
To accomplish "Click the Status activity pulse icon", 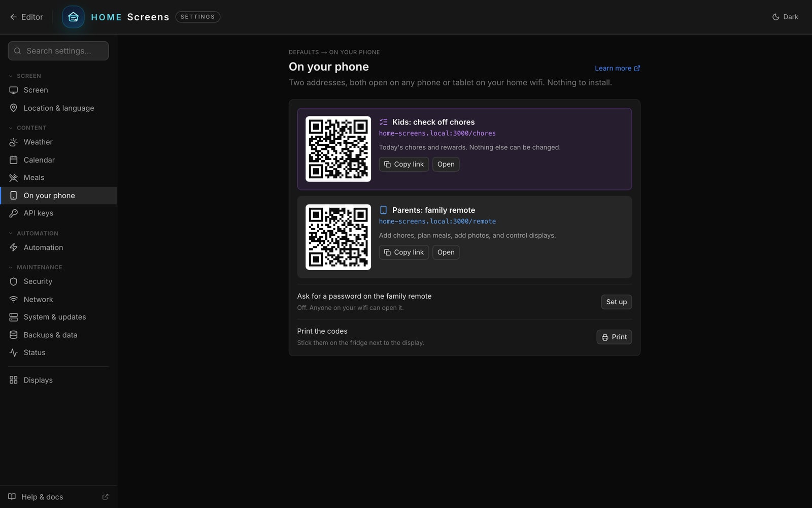I will [14, 353].
